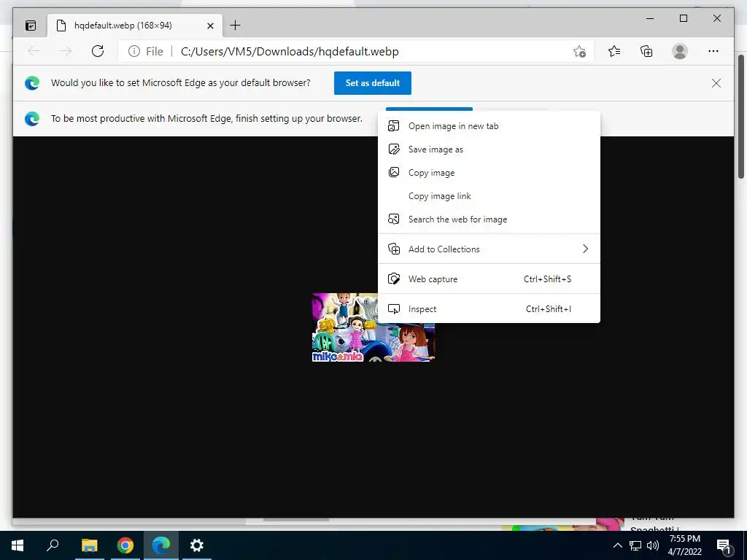Refresh the page
Viewport: 747px width, 560px height.
tap(98, 51)
